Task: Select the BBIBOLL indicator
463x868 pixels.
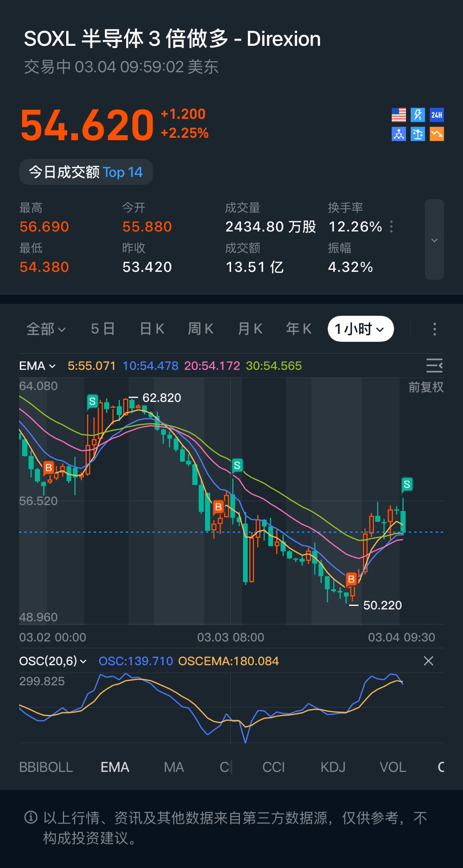Action: pos(46,767)
